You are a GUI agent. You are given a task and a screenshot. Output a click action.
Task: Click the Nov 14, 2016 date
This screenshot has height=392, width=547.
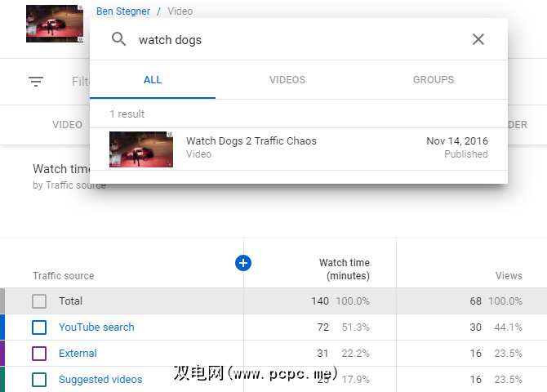point(457,140)
